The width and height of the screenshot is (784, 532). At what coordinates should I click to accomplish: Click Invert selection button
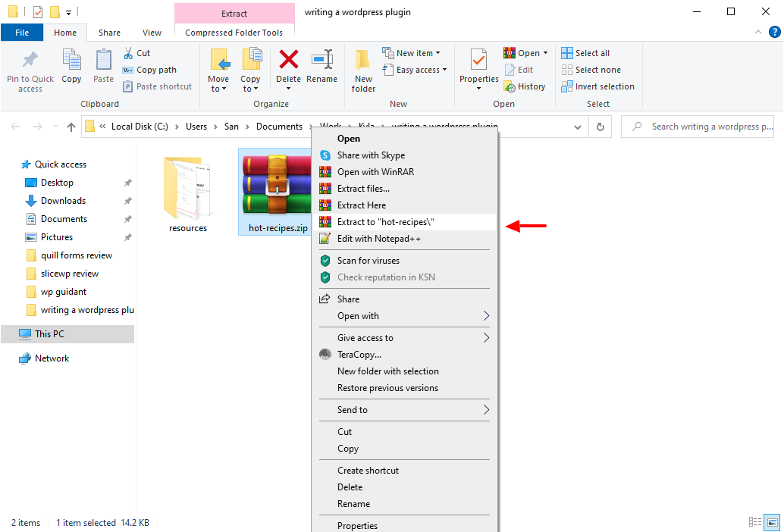597,86
